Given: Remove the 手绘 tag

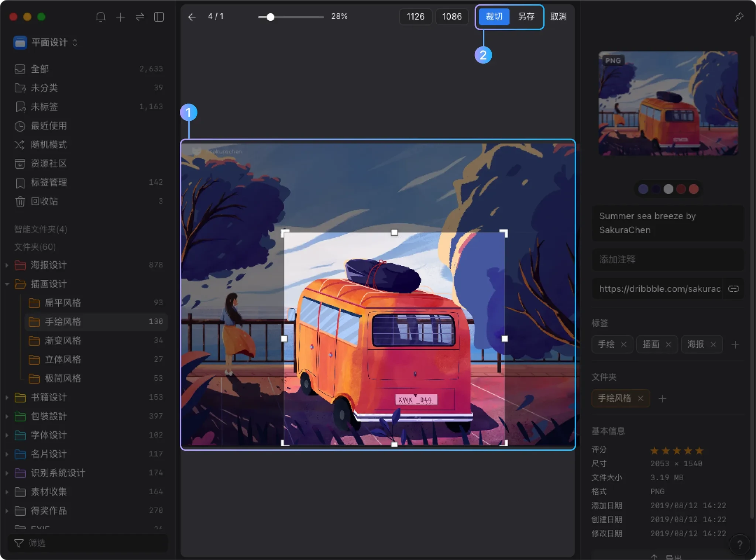Looking at the screenshot, I should coord(623,344).
